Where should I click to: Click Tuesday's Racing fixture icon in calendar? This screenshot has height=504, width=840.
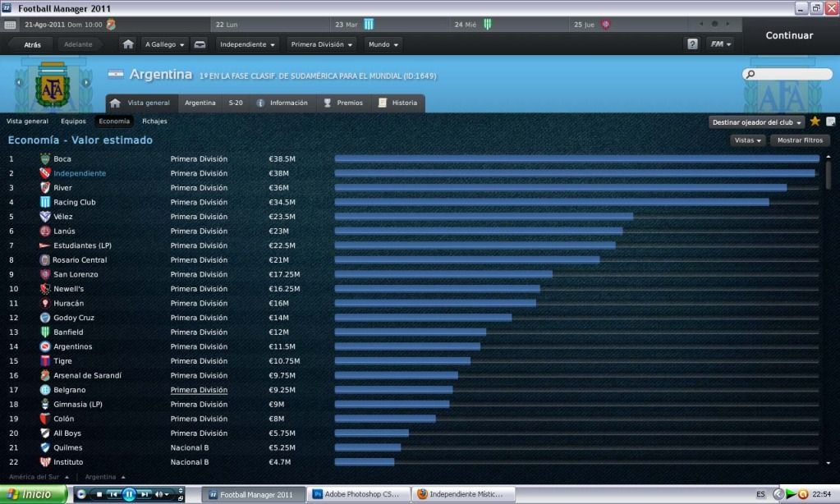[x=369, y=24]
